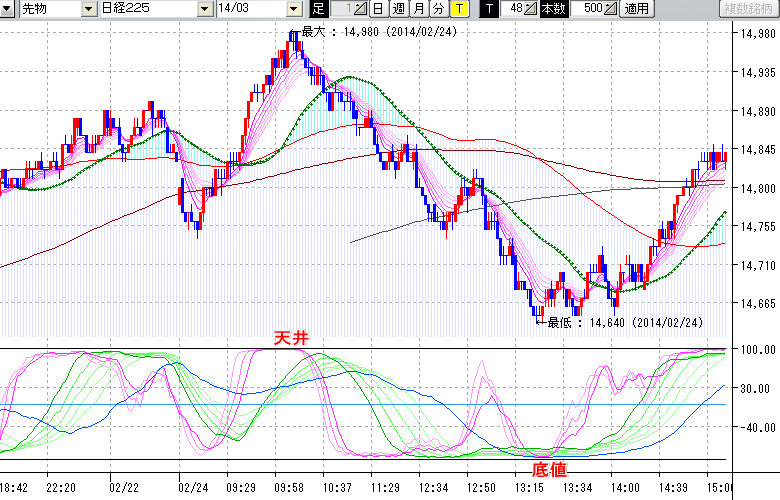Click the 複数銘柄 multiple symbols button
Viewport: 780px width, 500px height.
click(749, 9)
